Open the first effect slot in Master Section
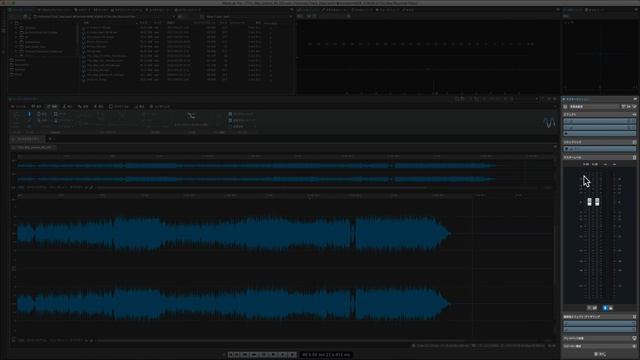640x360 pixels. tap(599, 121)
